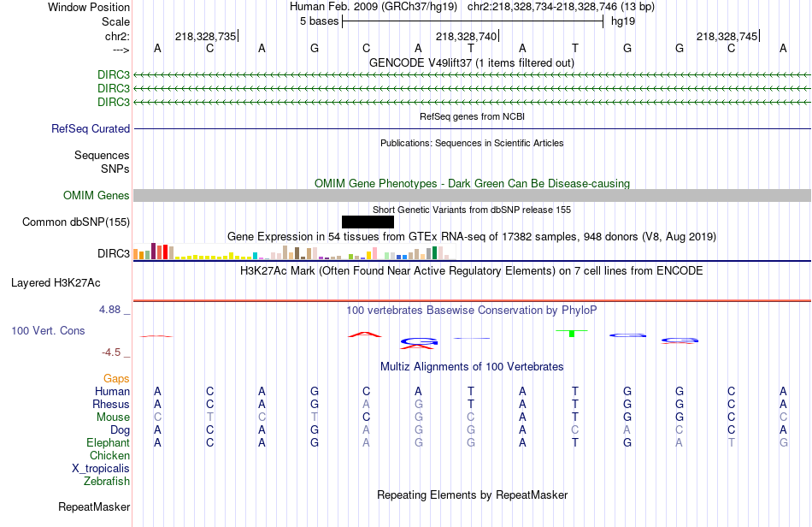Open 100 vertebrates Basewise Conservation by PhyloP title

pos(472,310)
